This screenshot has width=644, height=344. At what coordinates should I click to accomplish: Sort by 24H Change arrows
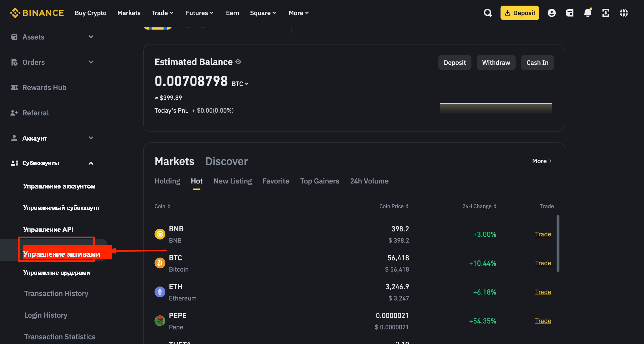[x=495, y=206]
